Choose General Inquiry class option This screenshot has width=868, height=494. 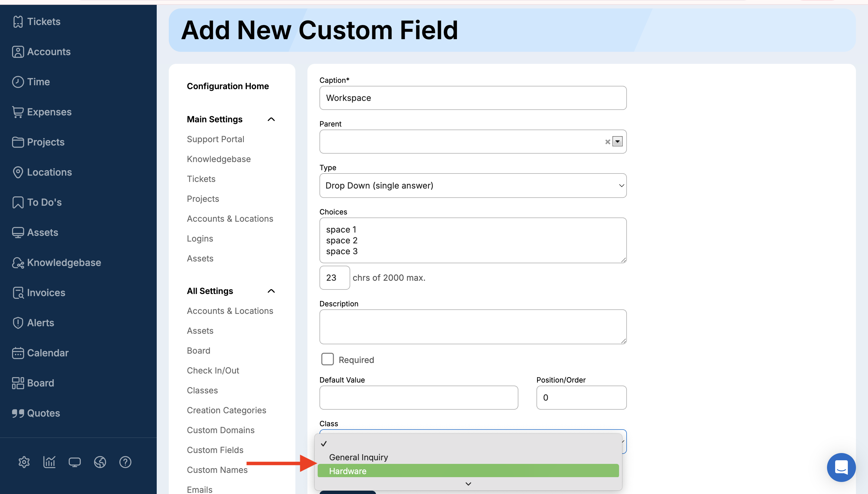pyautogui.click(x=358, y=457)
